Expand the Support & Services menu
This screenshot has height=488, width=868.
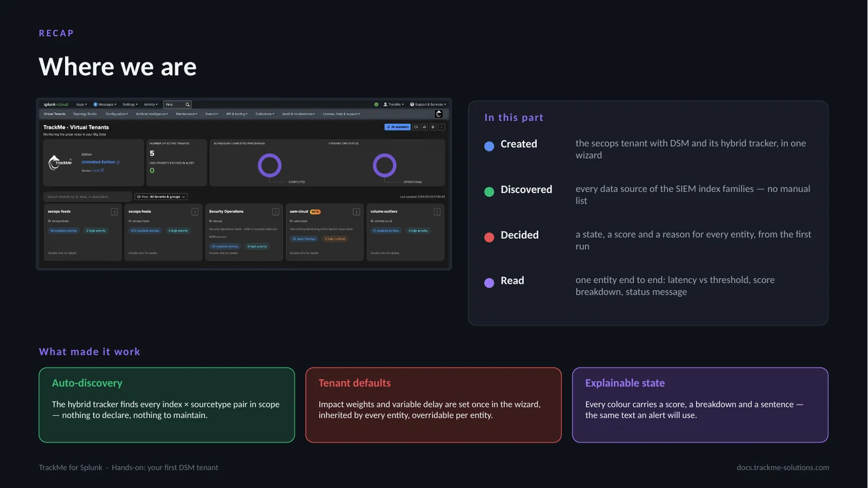point(428,104)
